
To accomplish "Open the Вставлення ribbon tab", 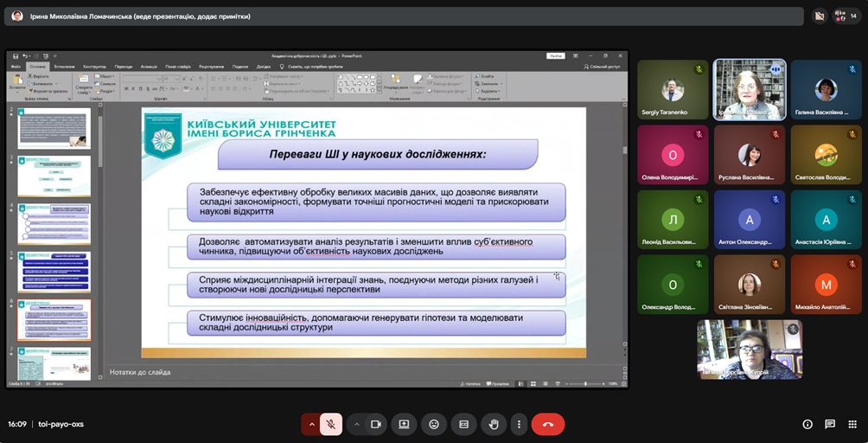I will [64, 66].
